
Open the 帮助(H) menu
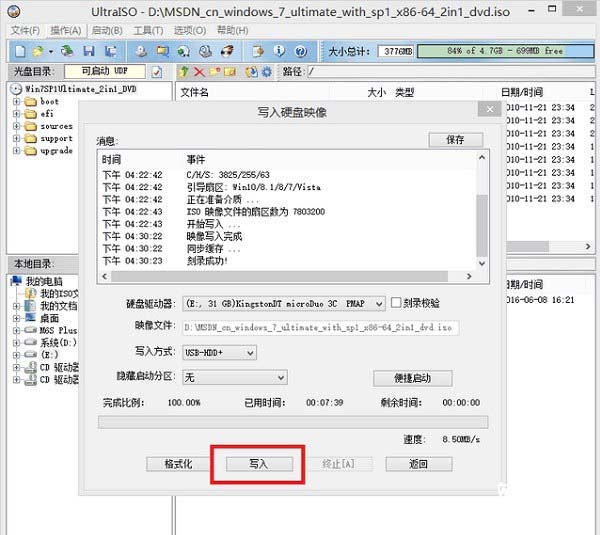tap(233, 30)
